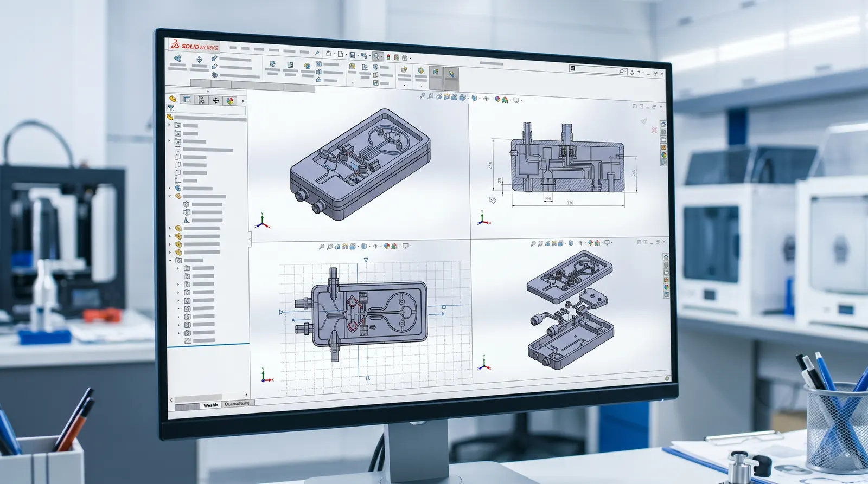Screen dimensions: 868x484
Task: Select the 415 height dimension in the section view
Action: click(x=490, y=165)
